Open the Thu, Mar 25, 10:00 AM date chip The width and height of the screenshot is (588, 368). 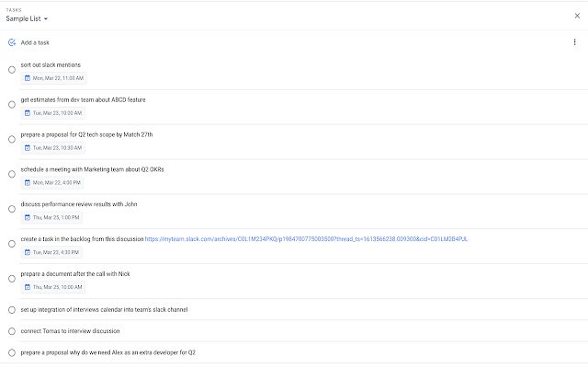pyautogui.click(x=53, y=287)
